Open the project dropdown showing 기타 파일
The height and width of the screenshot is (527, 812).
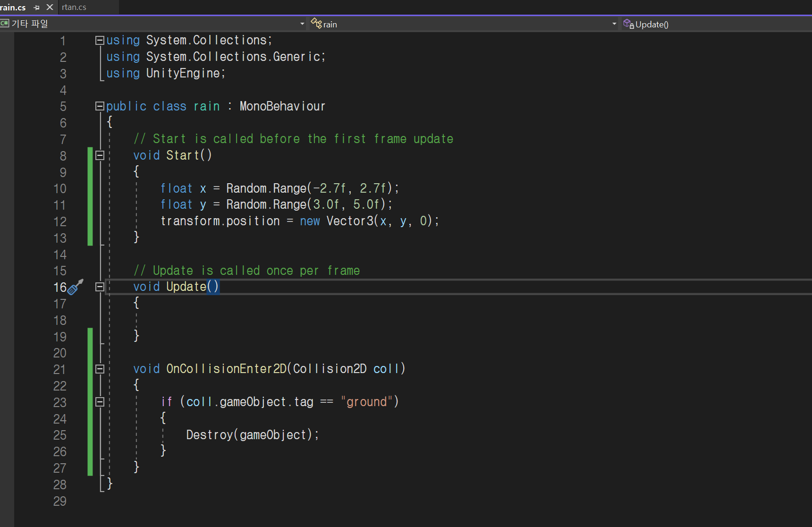pyautogui.click(x=153, y=24)
